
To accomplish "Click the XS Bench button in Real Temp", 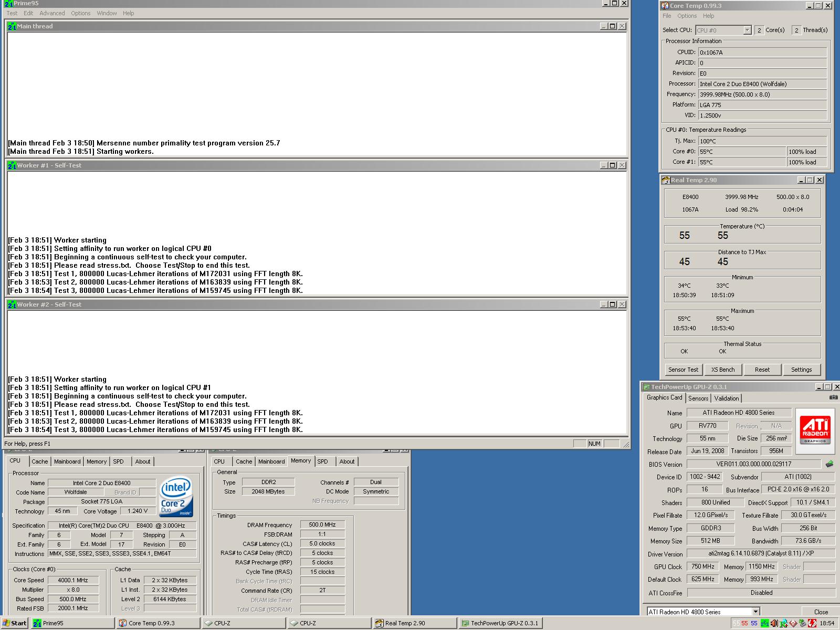I will [x=723, y=370].
